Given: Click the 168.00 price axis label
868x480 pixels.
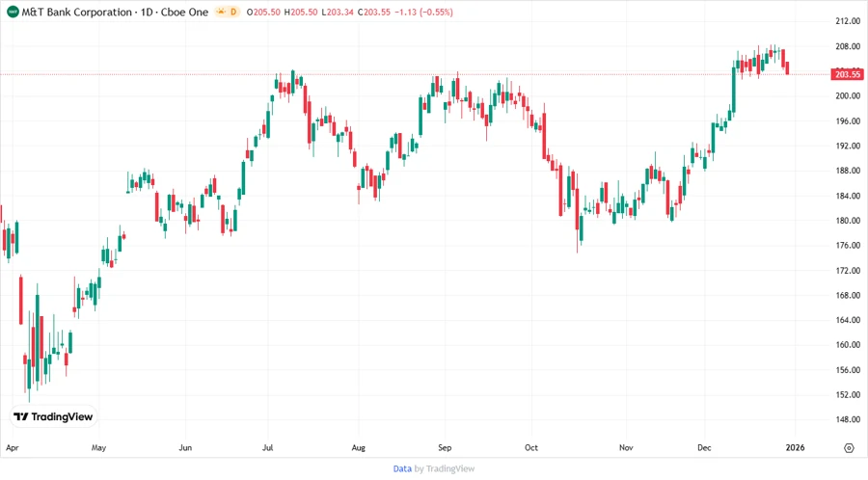Looking at the screenshot, I should [x=848, y=295].
